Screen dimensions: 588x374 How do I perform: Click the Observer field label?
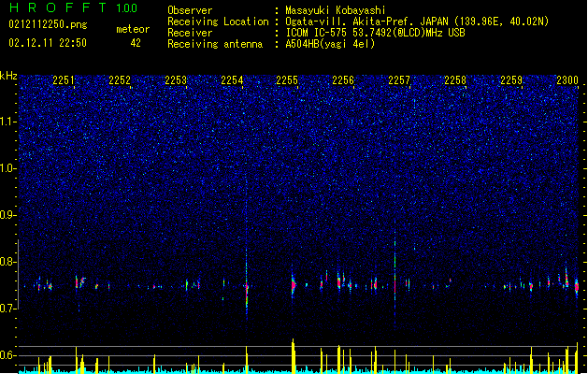(190, 10)
